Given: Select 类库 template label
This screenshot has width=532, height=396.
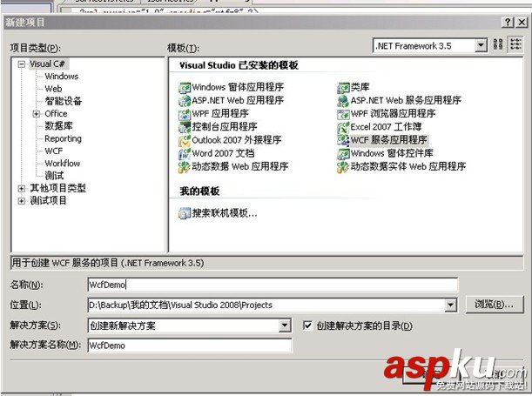Looking at the screenshot, I should pyautogui.click(x=360, y=87).
